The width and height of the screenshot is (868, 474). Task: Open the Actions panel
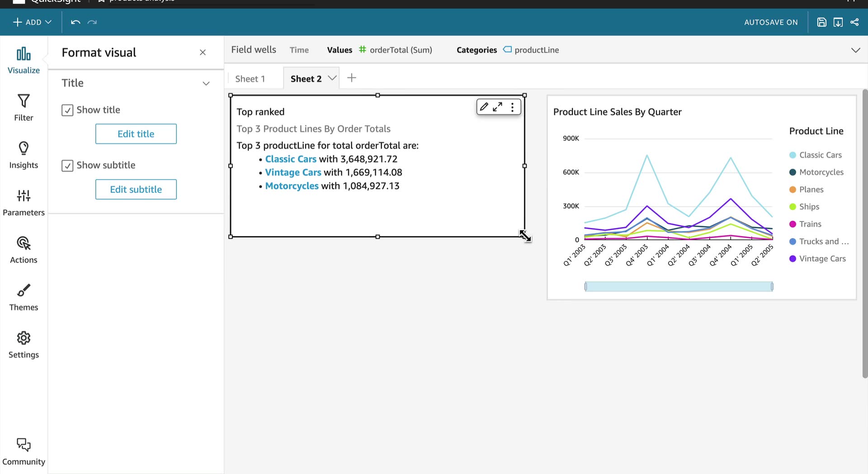[x=24, y=250]
